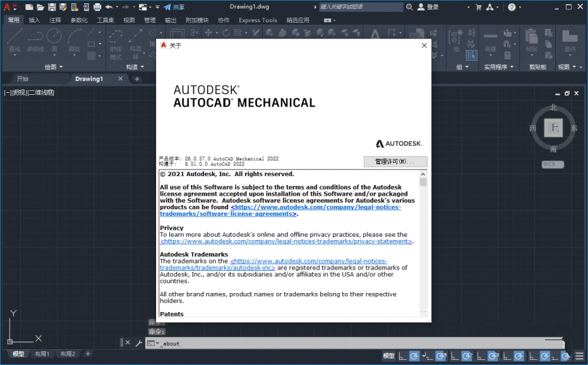This screenshot has height=365, width=588.
Task: Click the Undo arrow icon
Action: (x=108, y=7)
